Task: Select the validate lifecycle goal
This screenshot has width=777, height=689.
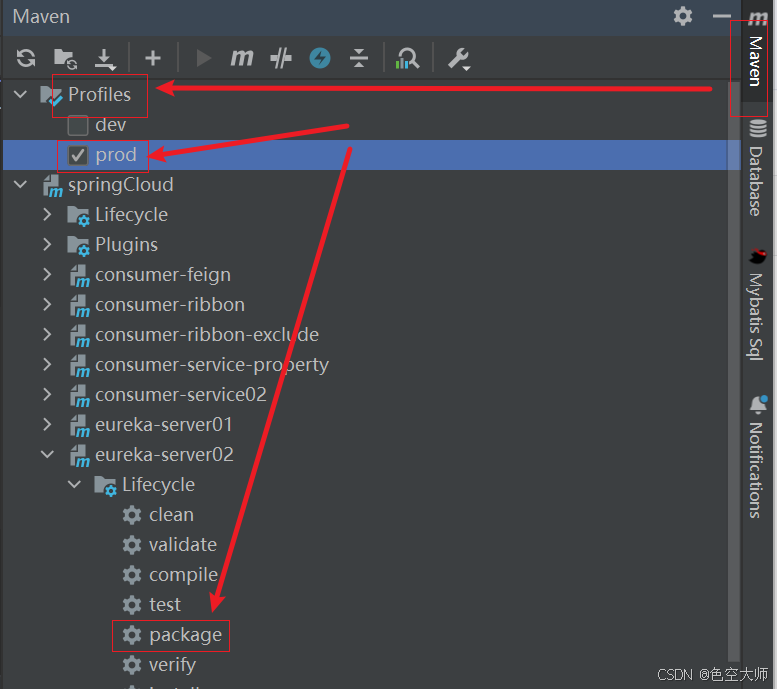Action: [183, 545]
